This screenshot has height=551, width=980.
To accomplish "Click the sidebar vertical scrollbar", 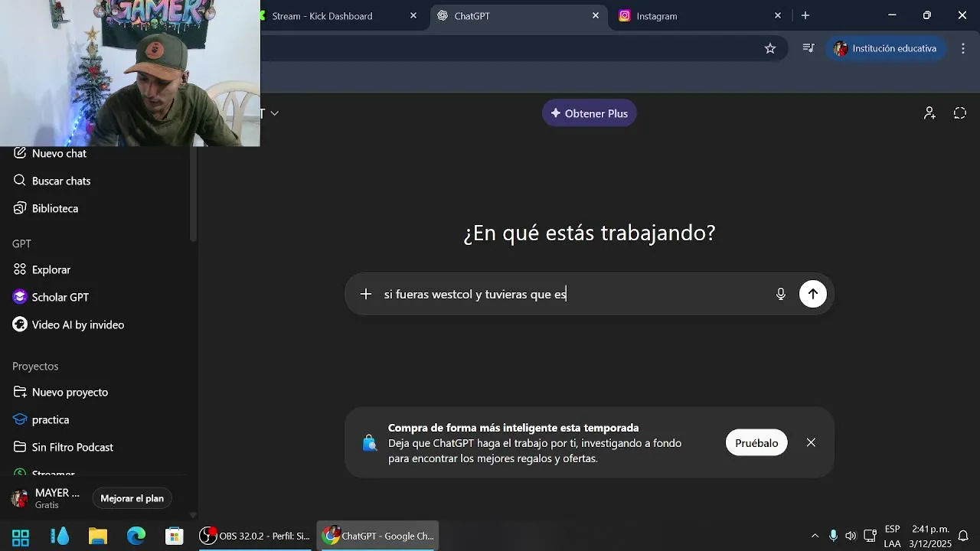I will pyautogui.click(x=193, y=195).
